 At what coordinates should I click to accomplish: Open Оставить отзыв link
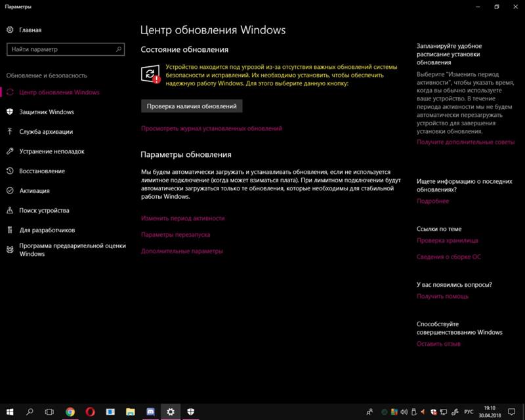click(438, 344)
